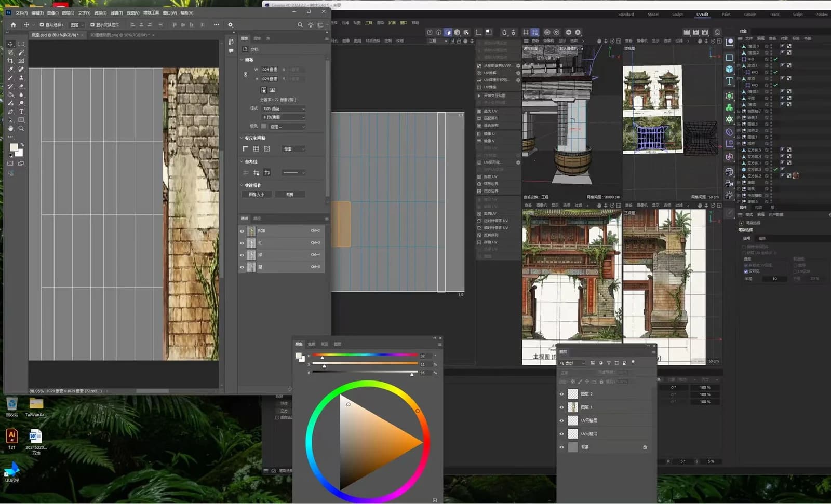The image size is (831, 504).
Task: Hide the 图层 2 layer visibility
Action: [561, 394]
